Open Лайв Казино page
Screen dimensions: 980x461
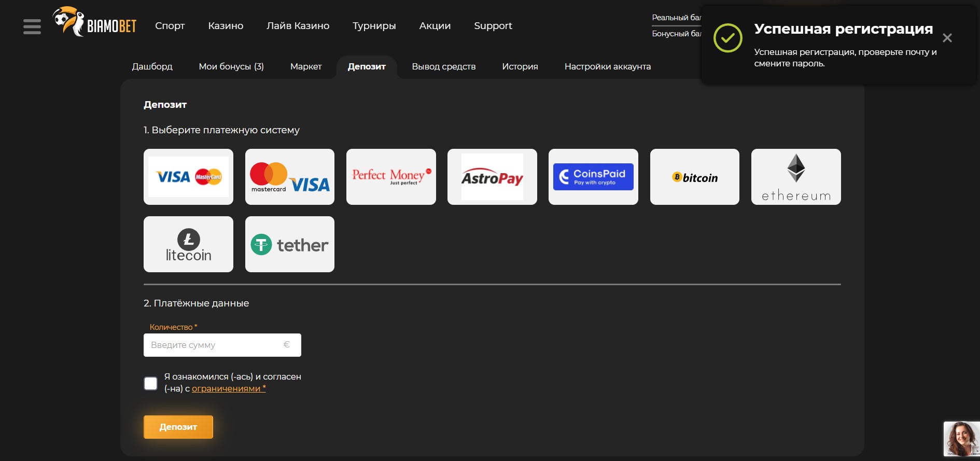(298, 26)
